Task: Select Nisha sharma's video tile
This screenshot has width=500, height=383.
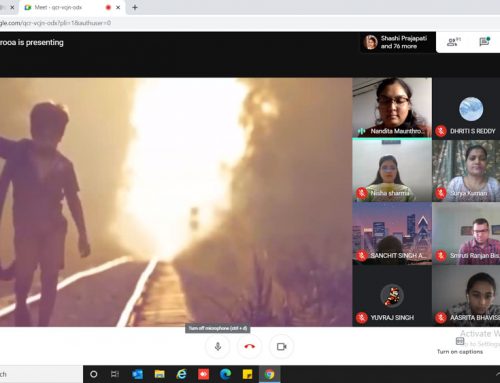Action: (x=392, y=171)
